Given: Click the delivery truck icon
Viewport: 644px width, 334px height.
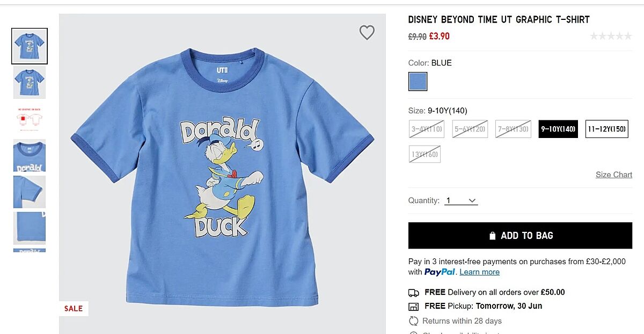Looking at the screenshot, I should (x=414, y=293).
